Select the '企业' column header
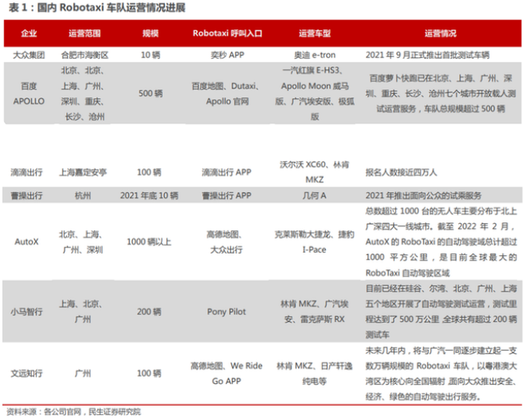This screenshot has height=420, width=526. pos(29,33)
